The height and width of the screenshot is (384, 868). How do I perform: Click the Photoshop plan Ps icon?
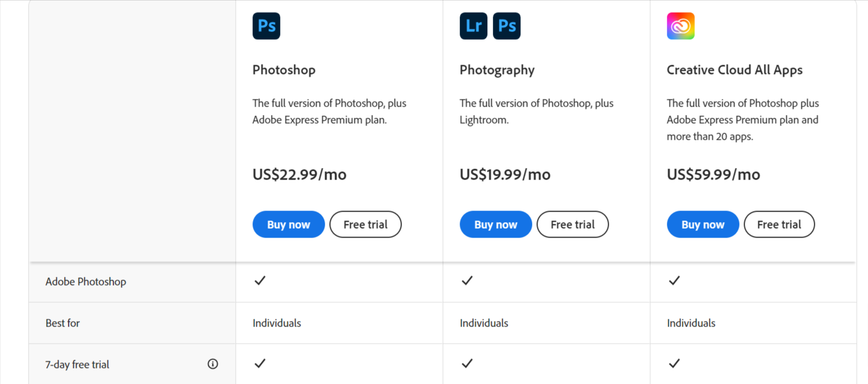266,26
